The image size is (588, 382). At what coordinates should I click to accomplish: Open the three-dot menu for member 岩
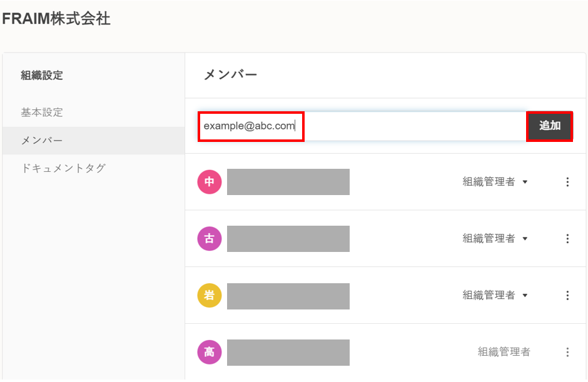(x=567, y=295)
